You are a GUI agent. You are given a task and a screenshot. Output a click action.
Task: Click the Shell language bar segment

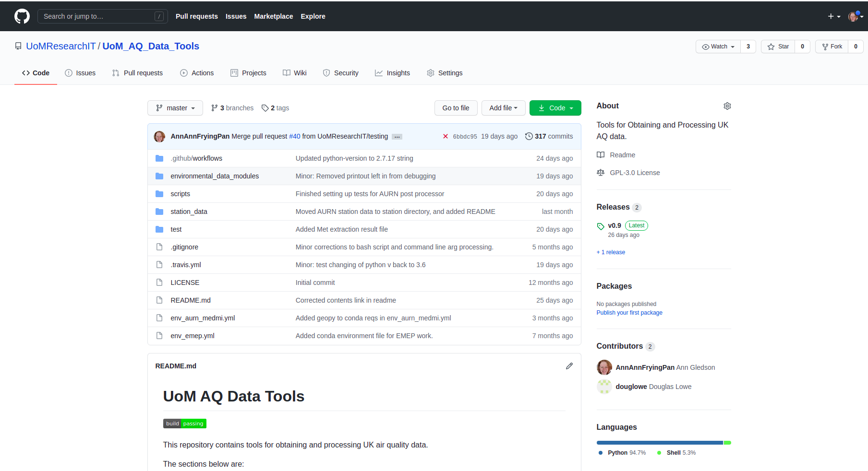pyautogui.click(x=727, y=443)
